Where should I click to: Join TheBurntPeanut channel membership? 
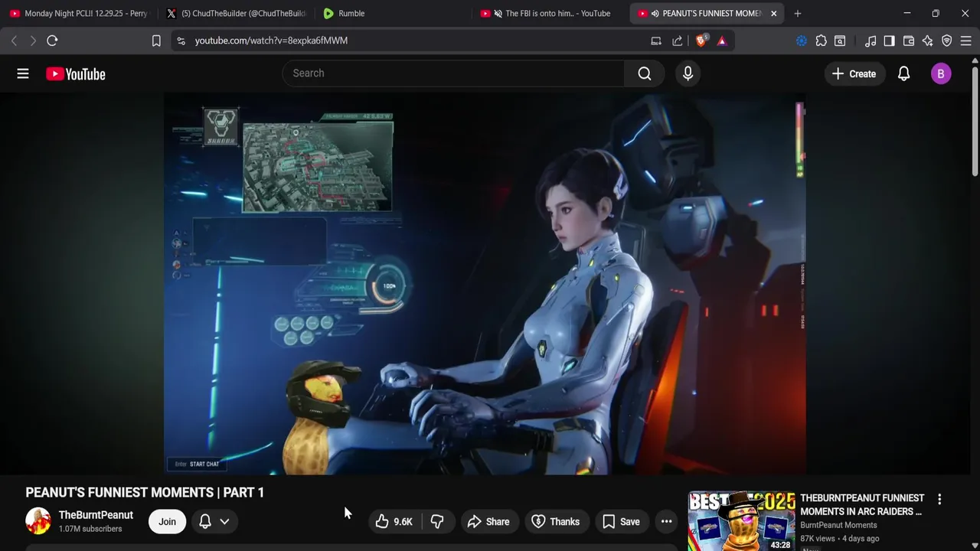167,521
